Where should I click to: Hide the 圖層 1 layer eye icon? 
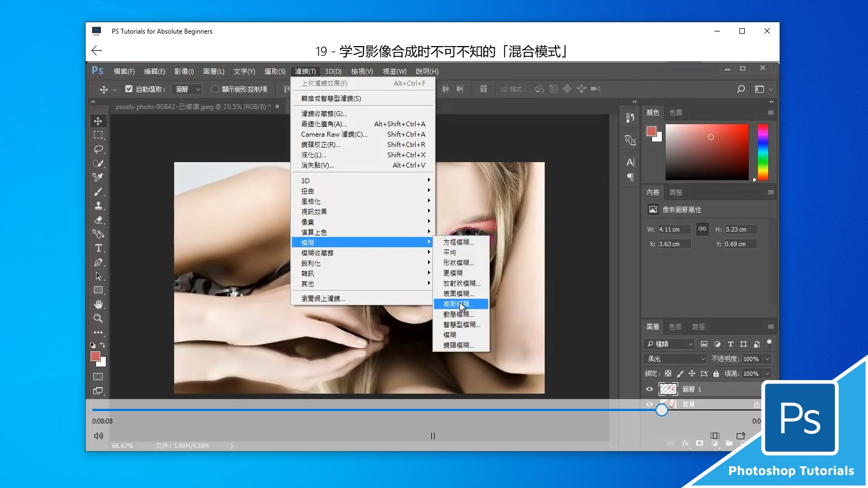click(x=649, y=389)
